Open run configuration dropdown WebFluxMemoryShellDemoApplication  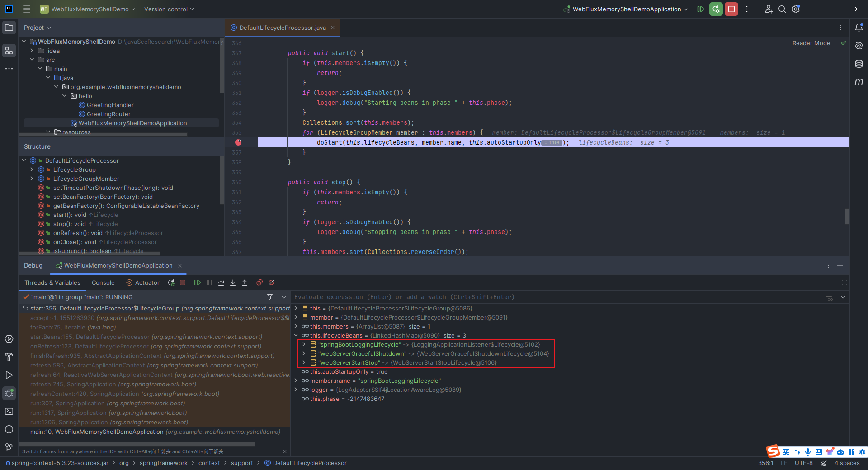point(626,9)
